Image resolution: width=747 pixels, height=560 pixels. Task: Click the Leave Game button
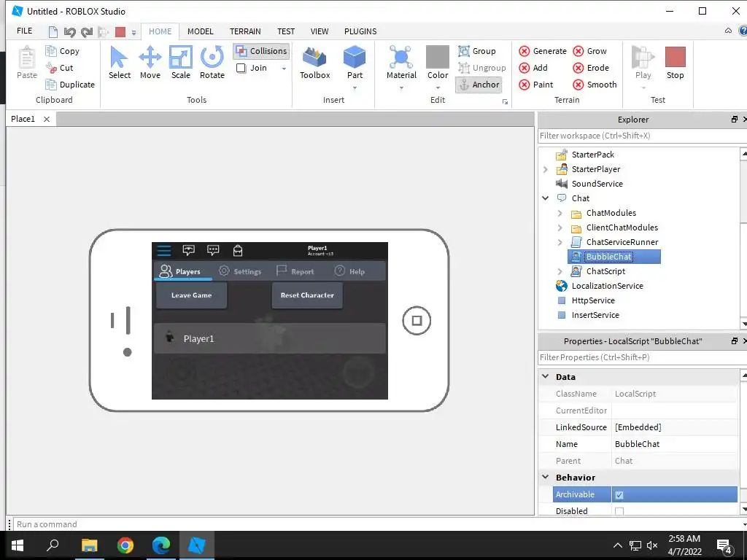pyautogui.click(x=191, y=295)
